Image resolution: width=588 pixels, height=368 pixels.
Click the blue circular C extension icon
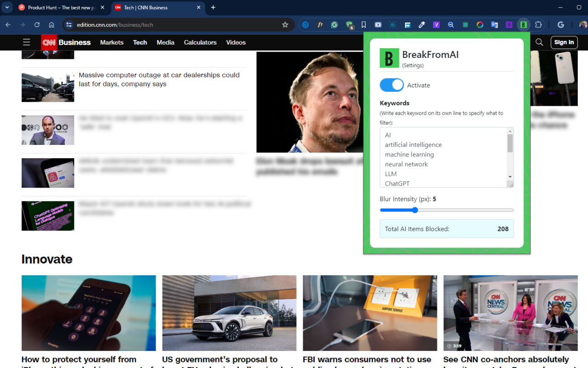(305, 25)
